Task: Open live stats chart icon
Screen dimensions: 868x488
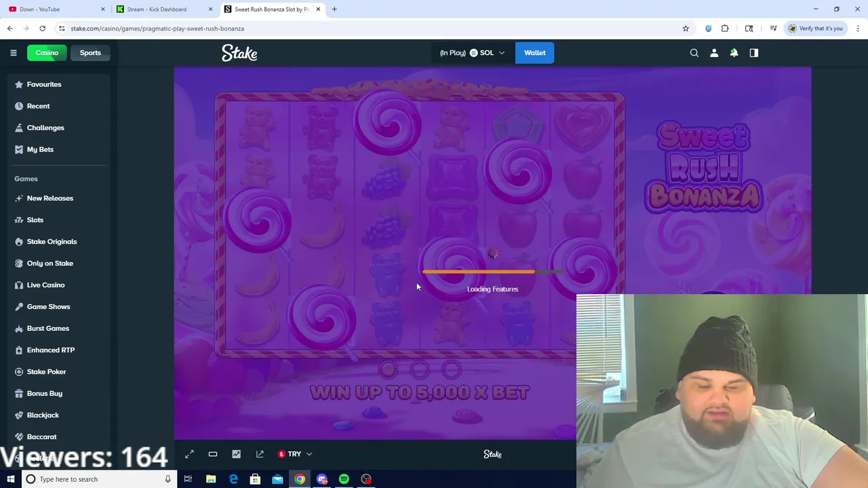Action: [236, 454]
